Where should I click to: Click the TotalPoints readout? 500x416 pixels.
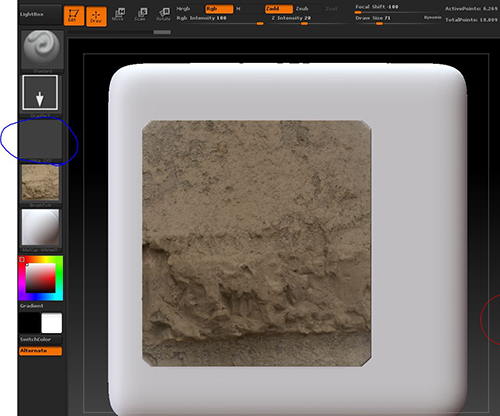[471, 20]
